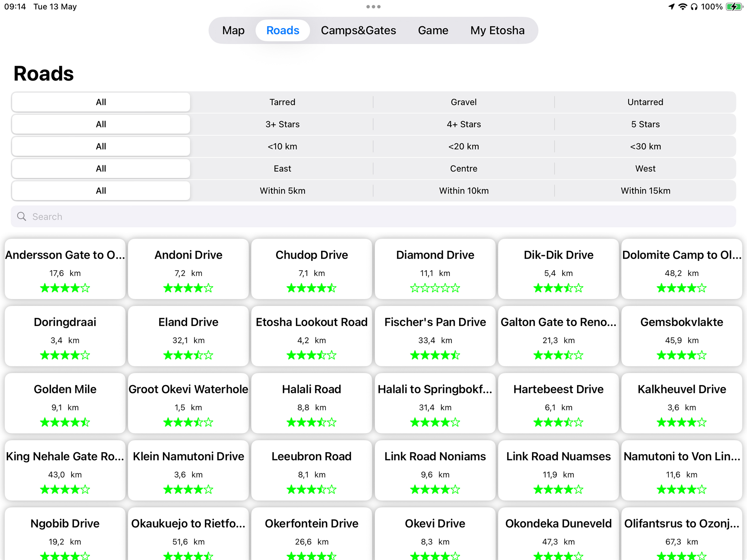
Task: Click the Namutoni to Von Lindequist stars
Action: click(x=682, y=489)
